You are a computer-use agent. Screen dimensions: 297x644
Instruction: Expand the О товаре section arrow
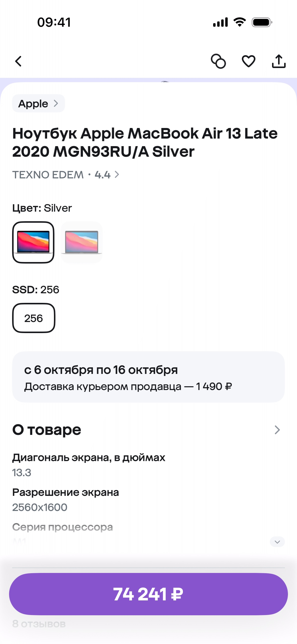(277, 430)
